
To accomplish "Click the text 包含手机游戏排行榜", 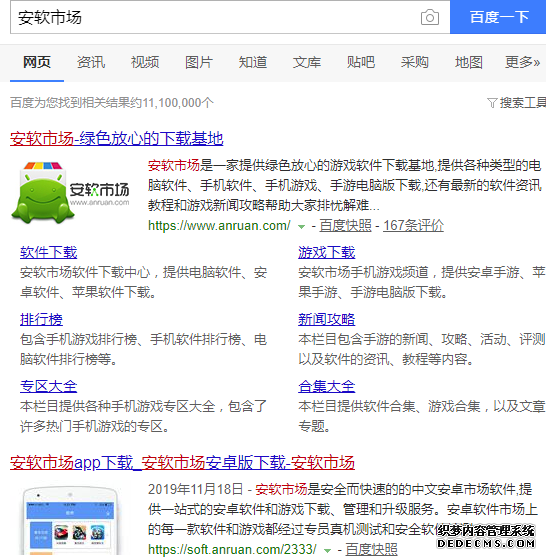I will tap(78, 339).
